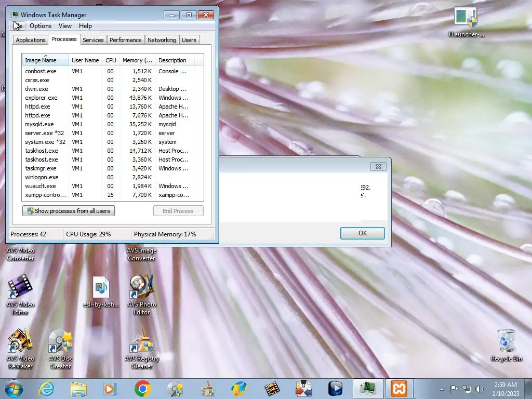Switch to the Applications tab
The image size is (532, 399).
pyautogui.click(x=31, y=40)
